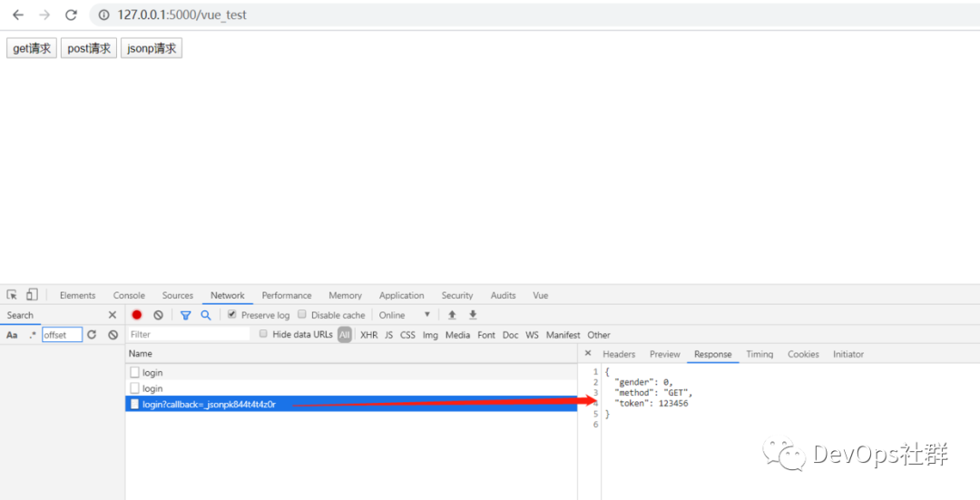Open the Initiator tab

coord(848,354)
